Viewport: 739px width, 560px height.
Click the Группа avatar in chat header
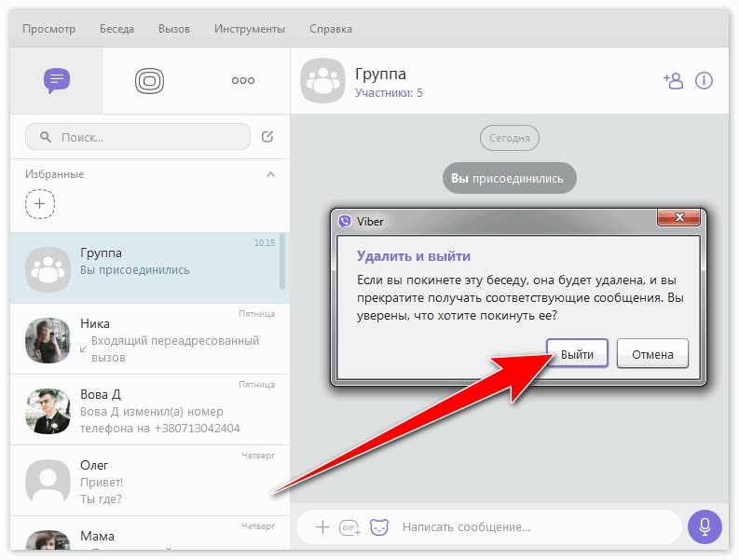pyautogui.click(x=322, y=81)
